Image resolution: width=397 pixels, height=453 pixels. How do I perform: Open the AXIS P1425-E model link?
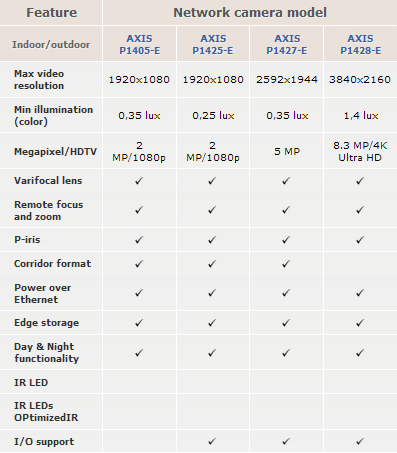click(x=213, y=44)
